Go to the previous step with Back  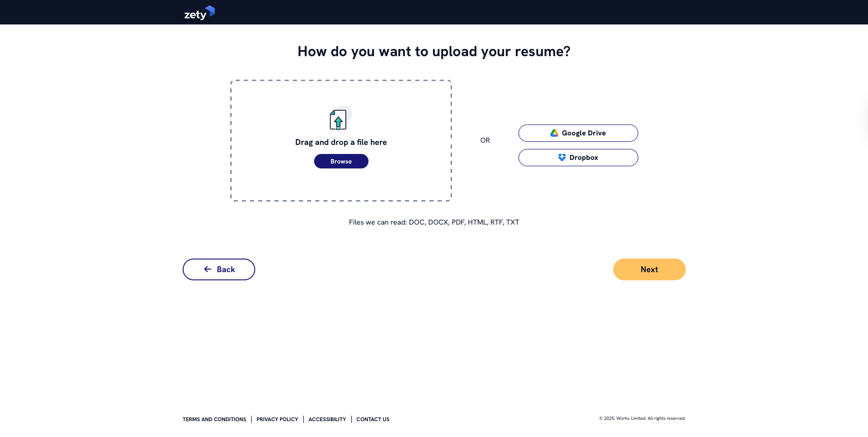(x=219, y=269)
